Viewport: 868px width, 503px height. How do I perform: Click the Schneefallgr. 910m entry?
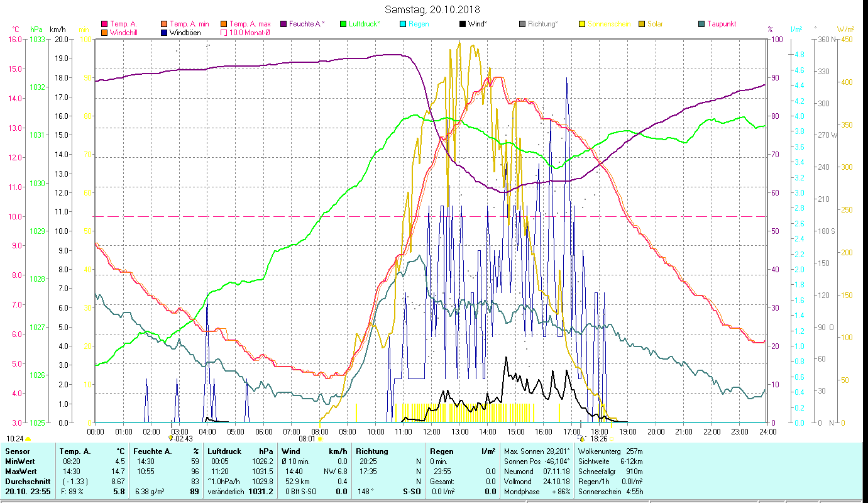[x=610, y=471]
